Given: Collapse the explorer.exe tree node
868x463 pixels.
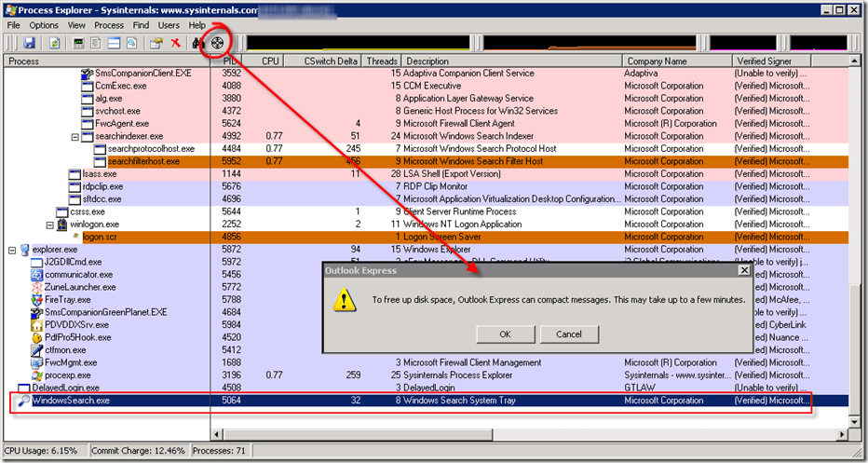Looking at the screenshot, I should tap(12, 250).
